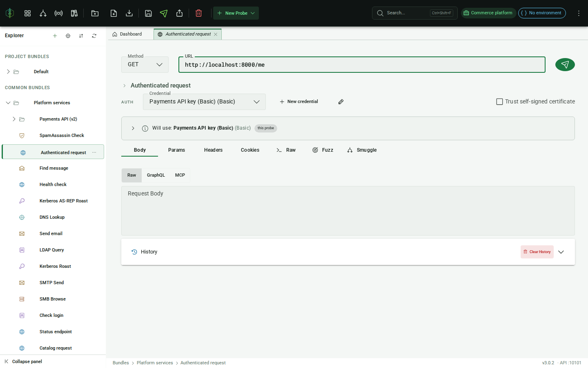Enable Trust self-signed certificate checkbox
The height and width of the screenshot is (368, 588).
[499, 101]
